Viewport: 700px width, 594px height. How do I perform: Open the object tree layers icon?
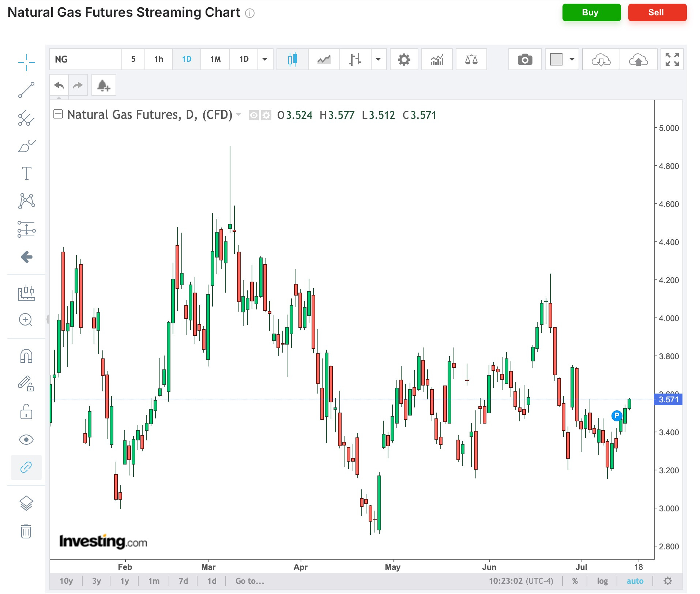(x=26, y=503)
